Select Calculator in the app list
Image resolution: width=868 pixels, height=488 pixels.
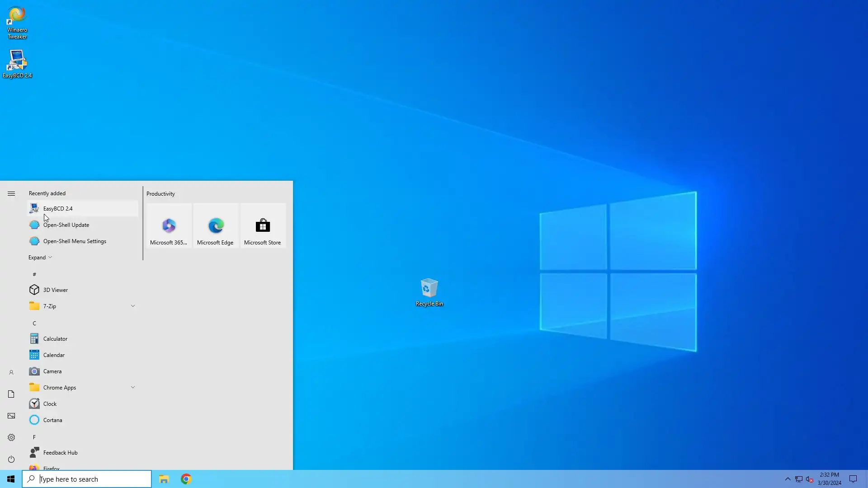(x=55, y=339)
